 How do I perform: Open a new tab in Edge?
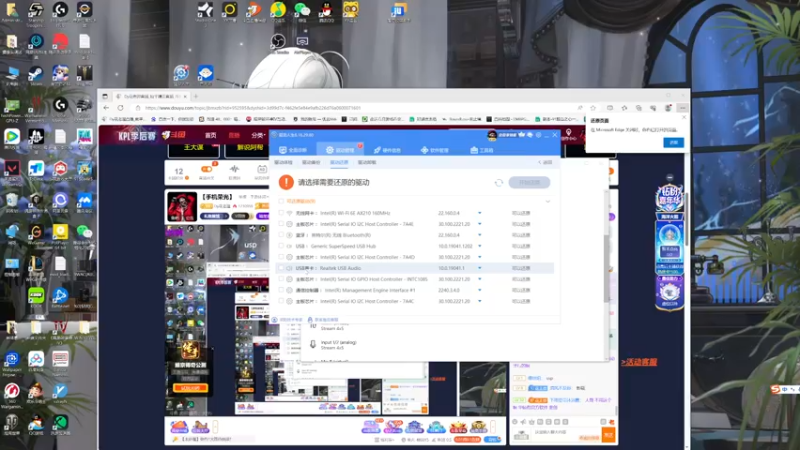(x=195, y=96)
